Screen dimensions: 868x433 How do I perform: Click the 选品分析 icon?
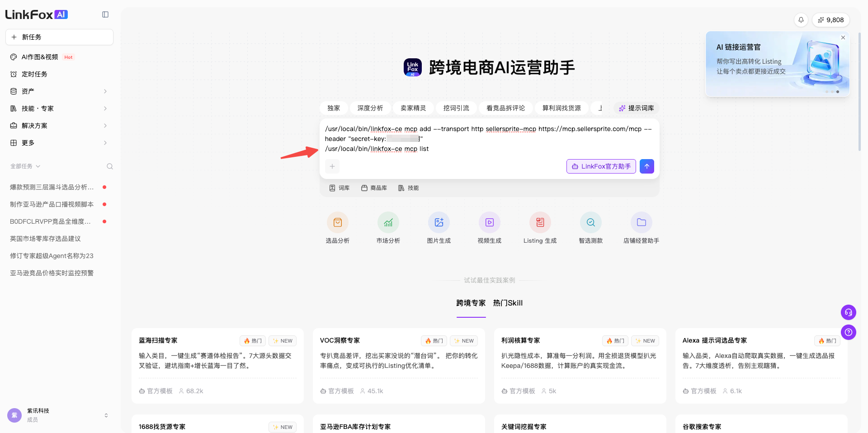point(338,222)
